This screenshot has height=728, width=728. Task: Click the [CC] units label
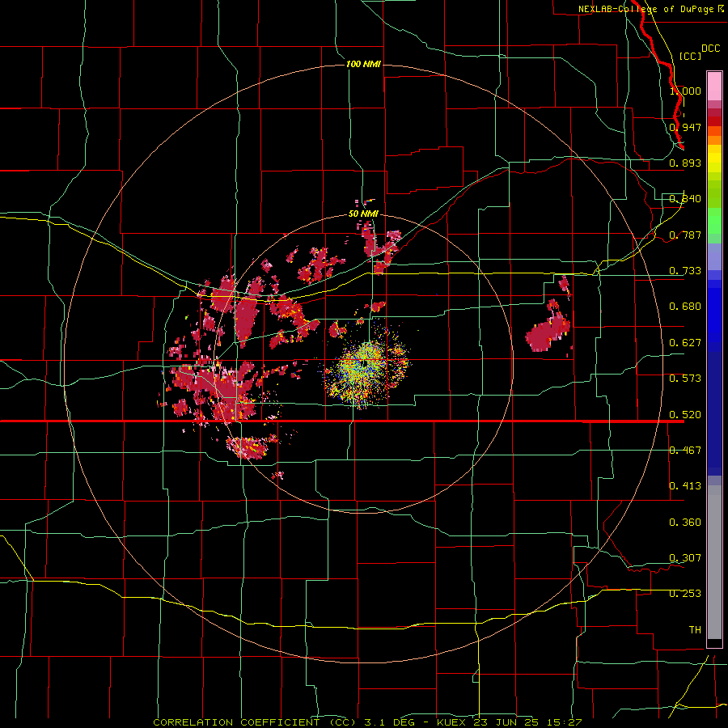click(690, 56)
